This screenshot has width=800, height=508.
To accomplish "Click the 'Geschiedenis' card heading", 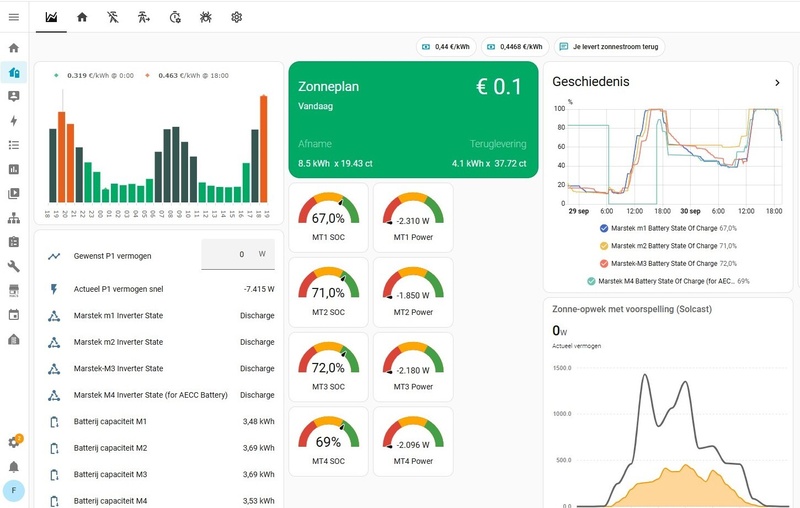I will click(591, 82).
